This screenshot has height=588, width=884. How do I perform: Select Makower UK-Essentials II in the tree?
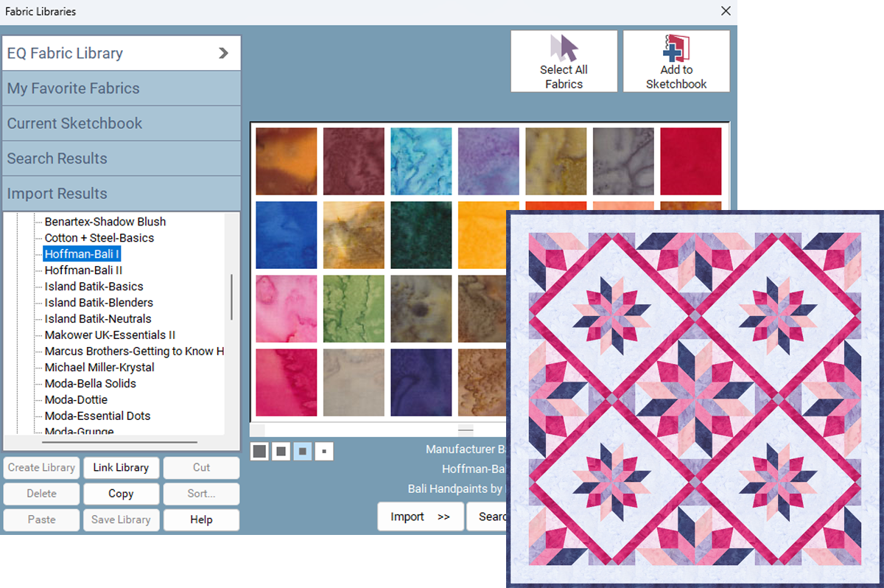[110, 335]
